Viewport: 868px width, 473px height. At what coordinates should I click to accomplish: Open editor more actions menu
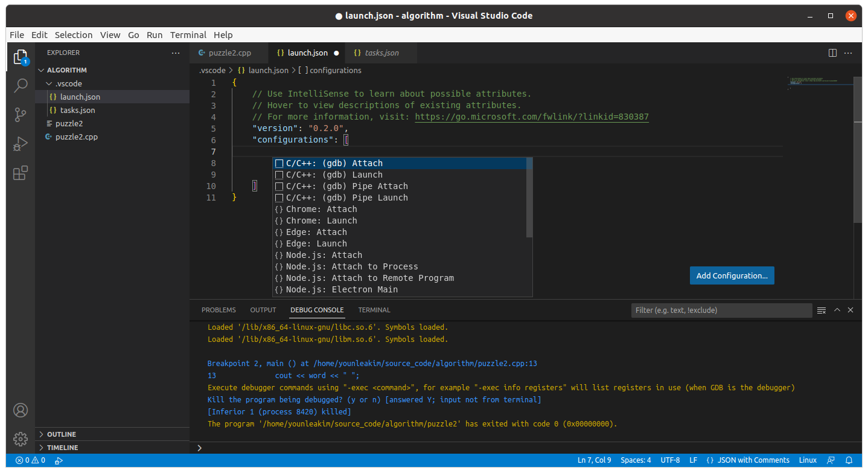click(x=848, y=53)
